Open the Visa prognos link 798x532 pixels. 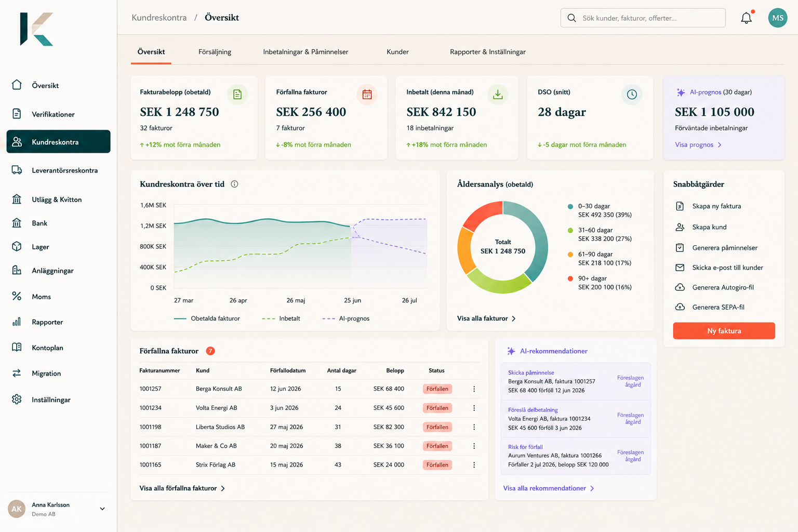coord(698,145)
